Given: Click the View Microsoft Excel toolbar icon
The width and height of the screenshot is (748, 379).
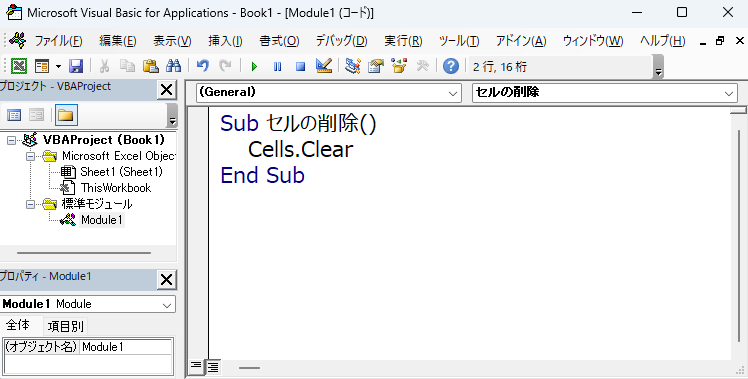Looking at the screenshot, I should pyautogui.click(x=19, y=66).
